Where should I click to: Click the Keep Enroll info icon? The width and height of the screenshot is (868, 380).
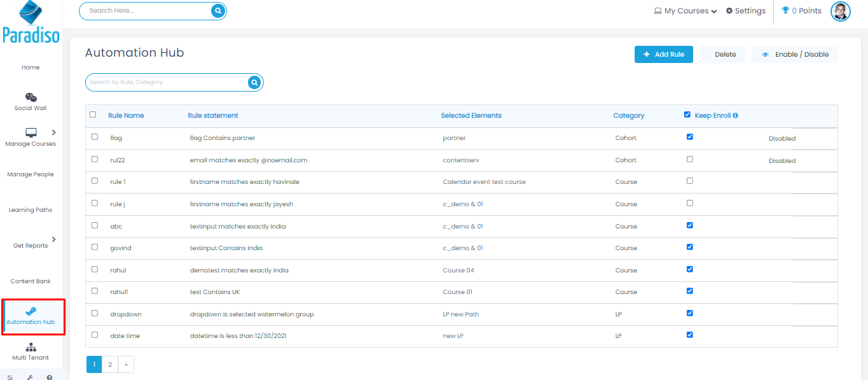coord(735,116)
